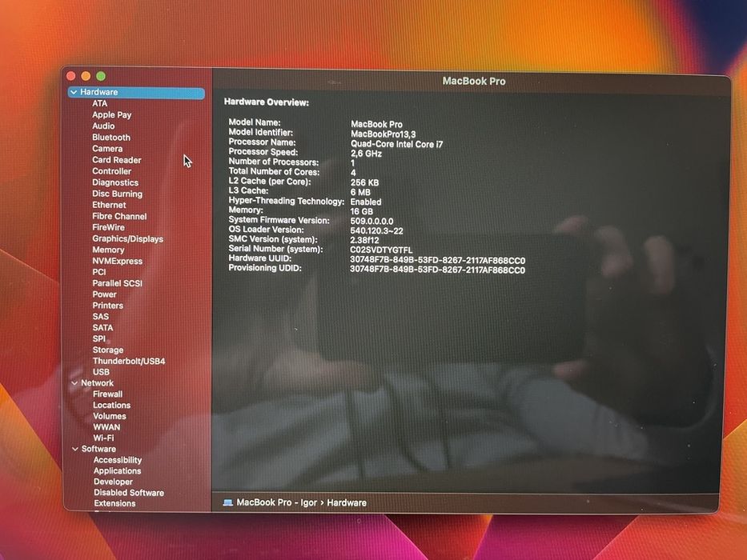Open FireWire in the sidebar
747x560 pixels.
pyautogui.click(x=108, y=227)
